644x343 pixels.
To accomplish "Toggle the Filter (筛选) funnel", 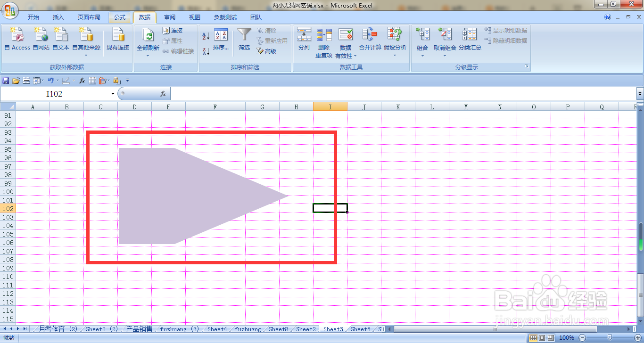I will [x=244, y=39].
